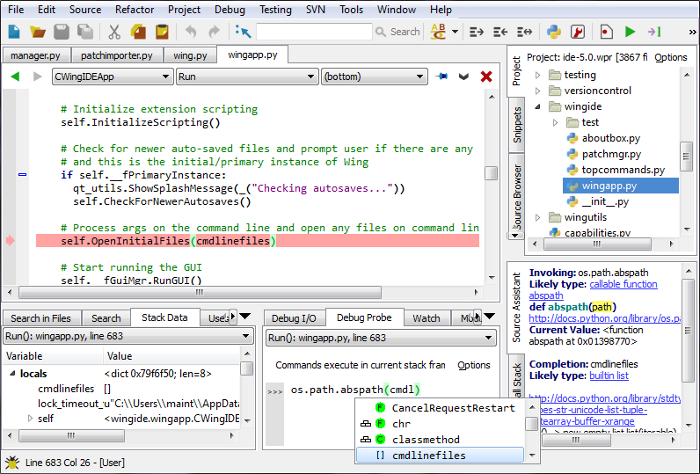Click the New file toolbar icon
Screen dimensions: 700x474
[15, 32]
